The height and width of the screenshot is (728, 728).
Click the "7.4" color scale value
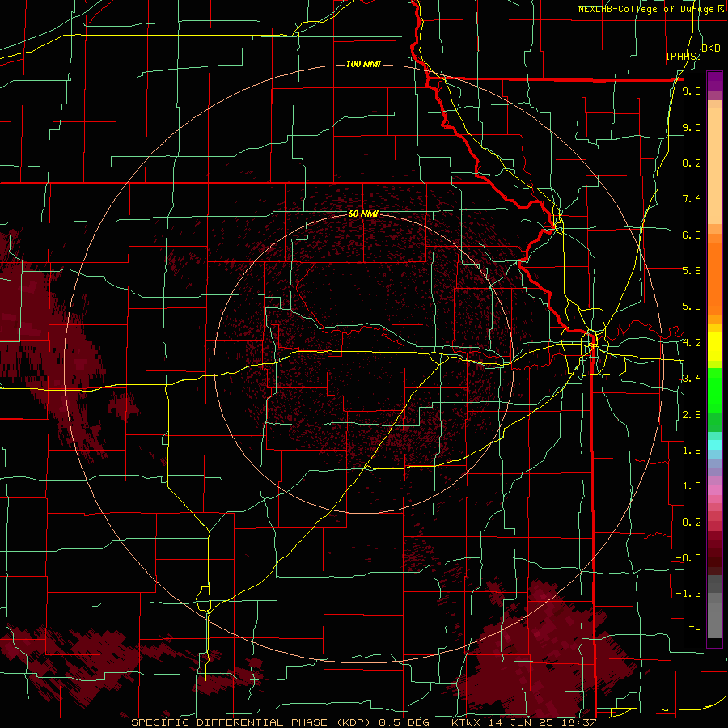point(692,199)
